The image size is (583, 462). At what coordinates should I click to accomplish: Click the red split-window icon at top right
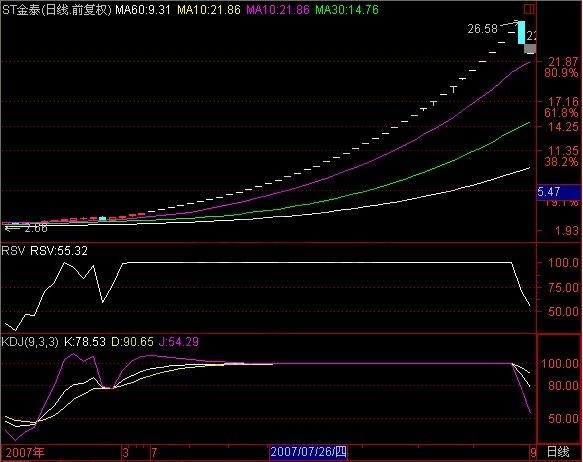pos(529,9)
